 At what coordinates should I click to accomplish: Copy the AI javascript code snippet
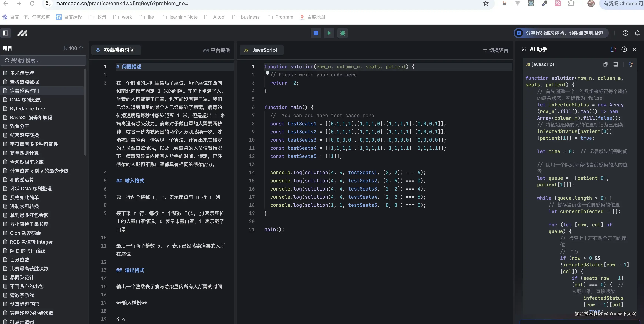tap(605, 64)
